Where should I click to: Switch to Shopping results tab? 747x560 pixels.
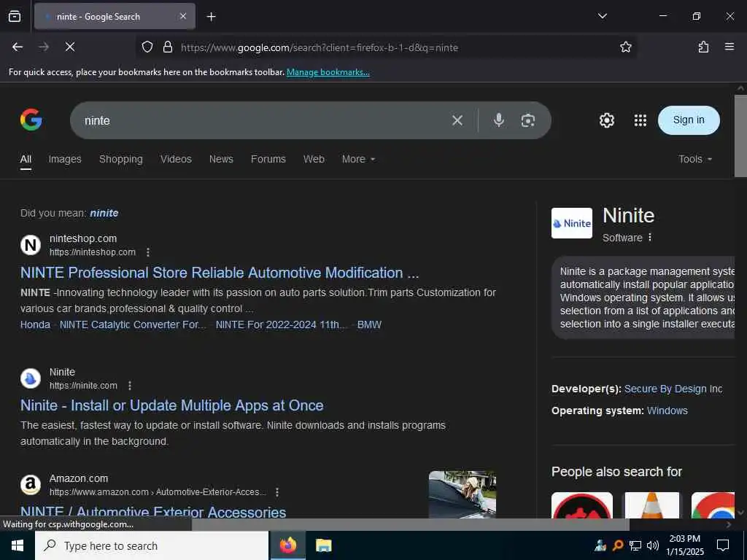(120, 159)
